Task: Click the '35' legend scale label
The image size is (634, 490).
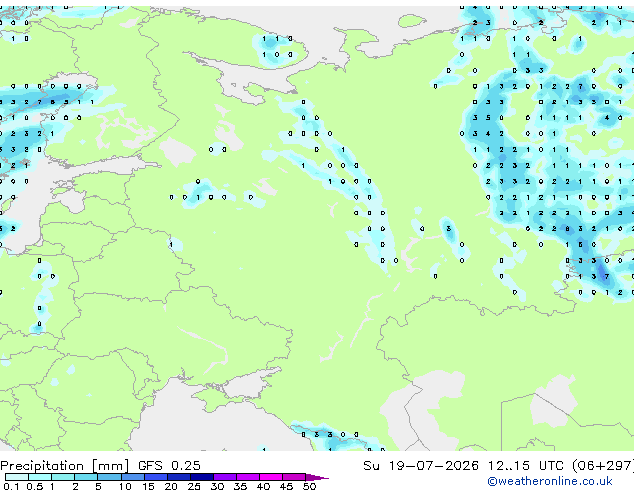Action: pos(240,486)
